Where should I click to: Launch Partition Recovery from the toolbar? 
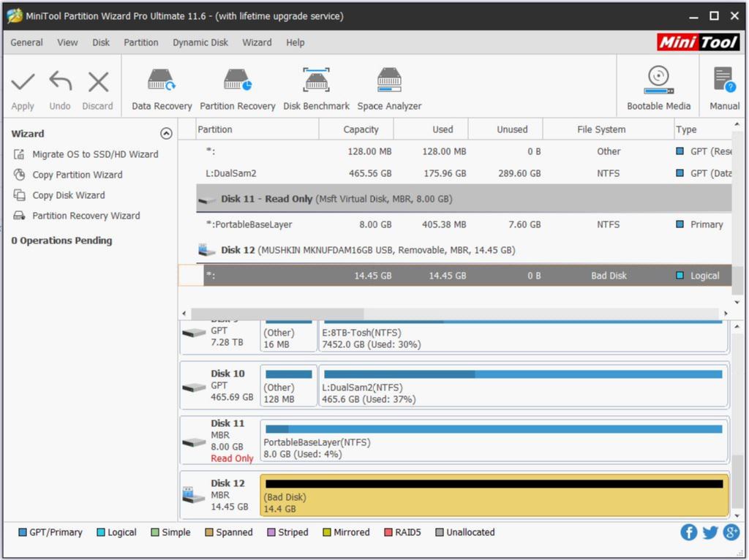[x=238, y=88]
